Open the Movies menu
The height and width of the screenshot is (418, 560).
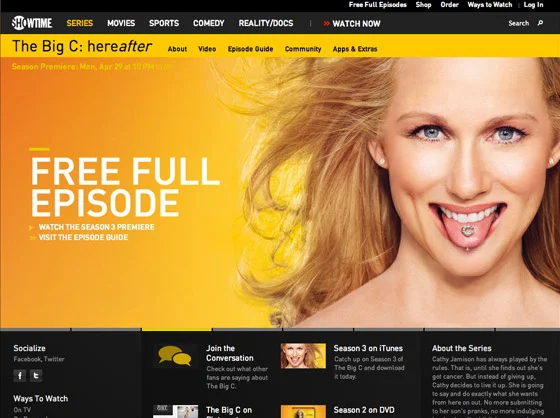[121, 23]
